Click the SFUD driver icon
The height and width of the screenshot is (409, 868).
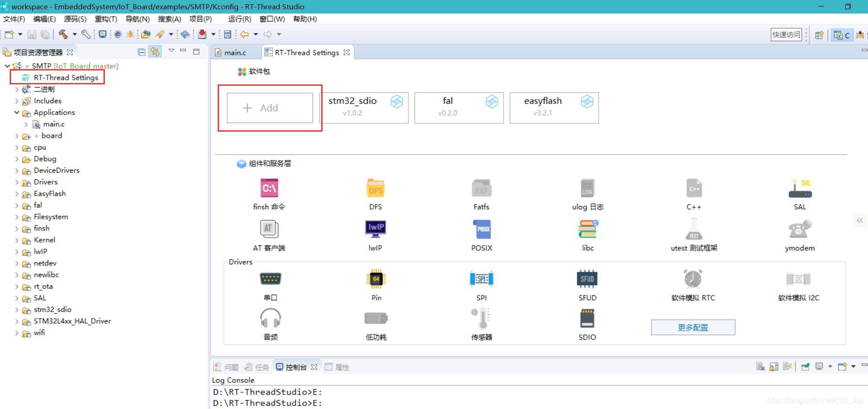587,279
